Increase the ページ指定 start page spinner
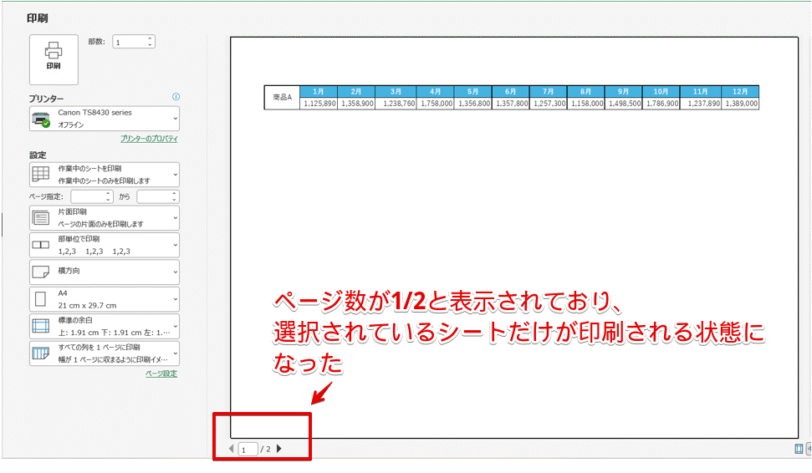Screen dimensions: 812x473 (x=108, y=194)
